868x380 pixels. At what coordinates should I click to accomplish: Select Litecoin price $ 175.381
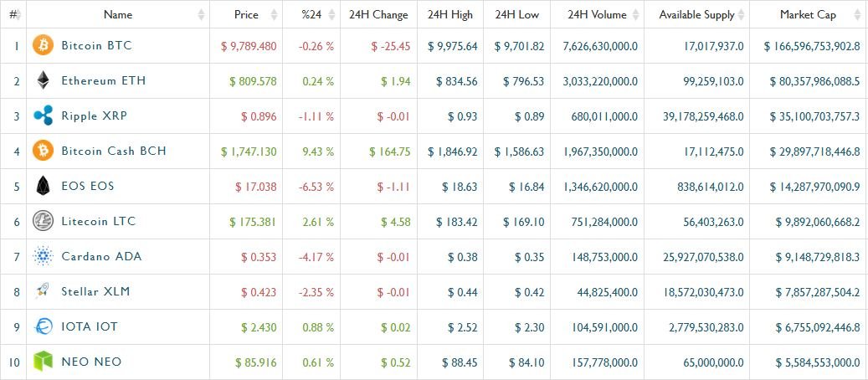(x=253, y=222)
